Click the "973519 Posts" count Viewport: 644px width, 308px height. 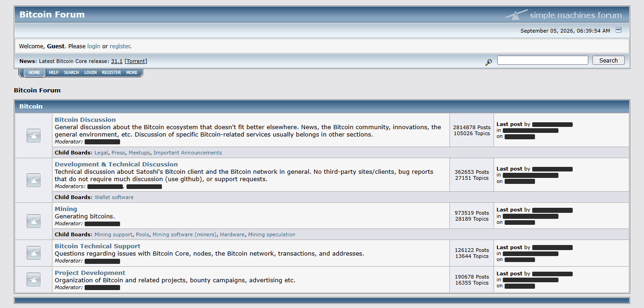click(472, 213)
